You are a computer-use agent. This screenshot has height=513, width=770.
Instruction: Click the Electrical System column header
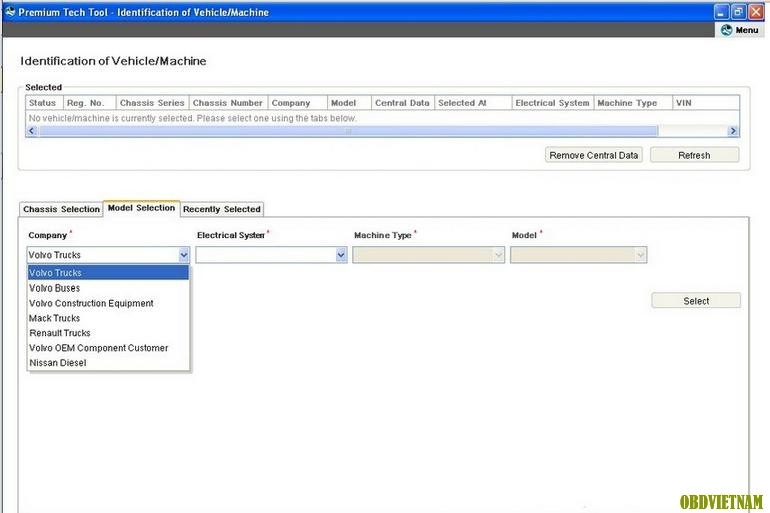(x=553, y=103)
